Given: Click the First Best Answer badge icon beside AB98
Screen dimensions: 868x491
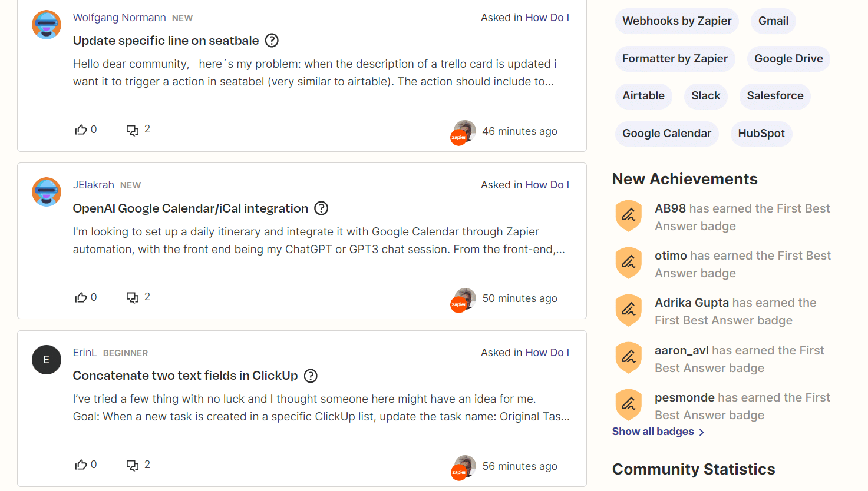Looking at the screenshot, I should pyautogui.click(x=628, y=215).
